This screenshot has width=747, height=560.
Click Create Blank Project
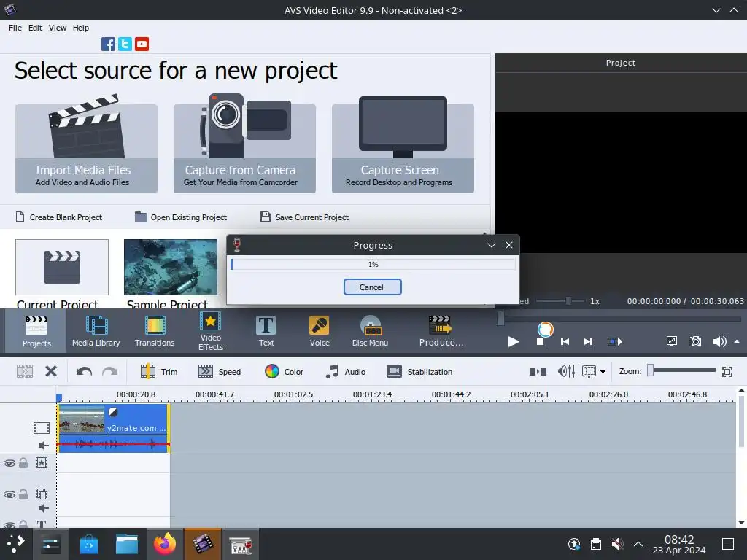(x=59, y=217)
